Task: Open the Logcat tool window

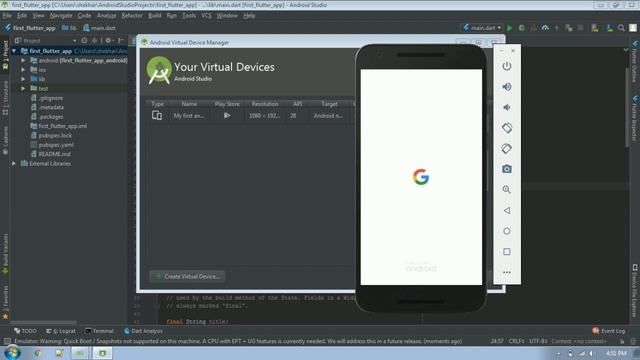Action: tap(61, 331)
